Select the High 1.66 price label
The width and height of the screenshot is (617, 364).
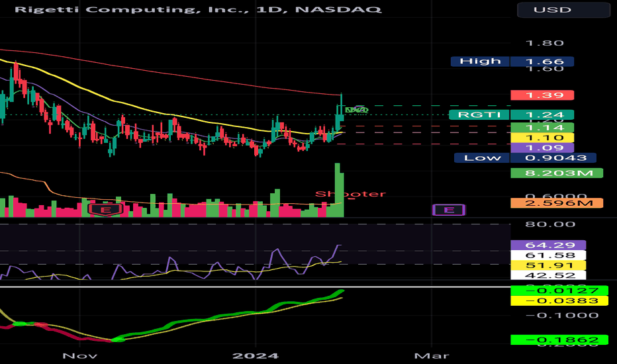pyautogui.click(x=512, y=62)
